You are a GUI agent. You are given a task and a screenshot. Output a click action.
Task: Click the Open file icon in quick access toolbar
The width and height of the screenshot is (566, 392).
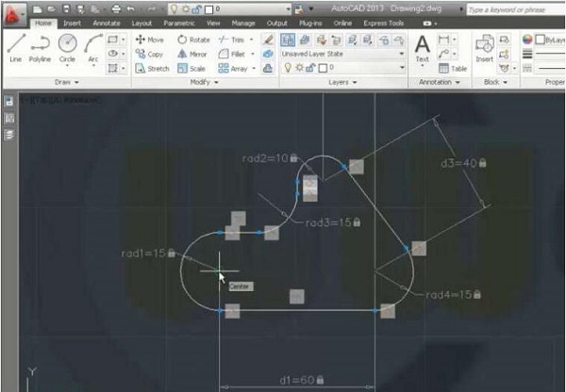pos(52,9)
